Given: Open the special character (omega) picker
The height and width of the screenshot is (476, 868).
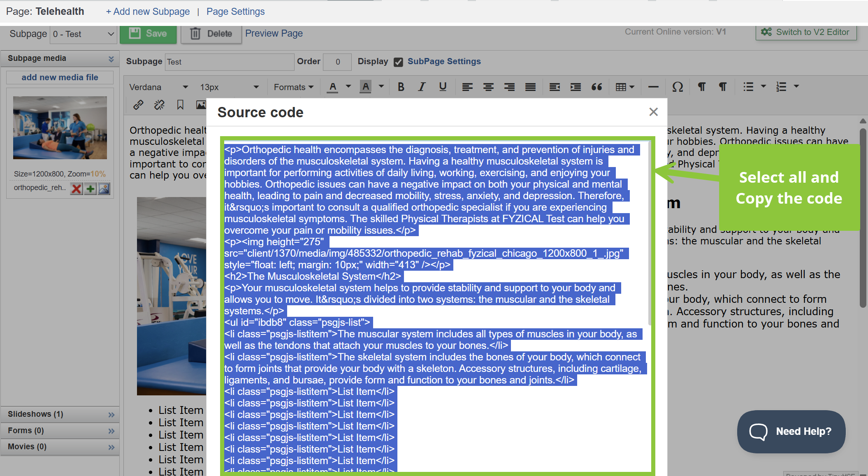Looking at the screenshot, I should [678, 87].
